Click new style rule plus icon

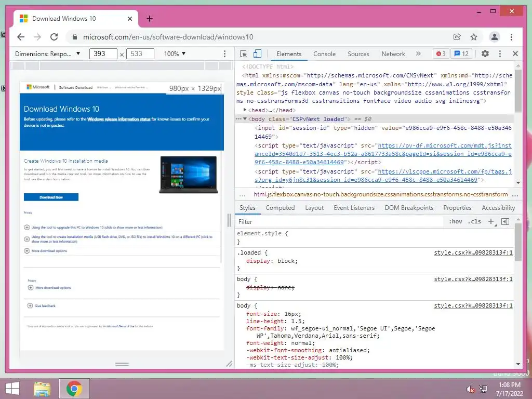pos(490,221)
